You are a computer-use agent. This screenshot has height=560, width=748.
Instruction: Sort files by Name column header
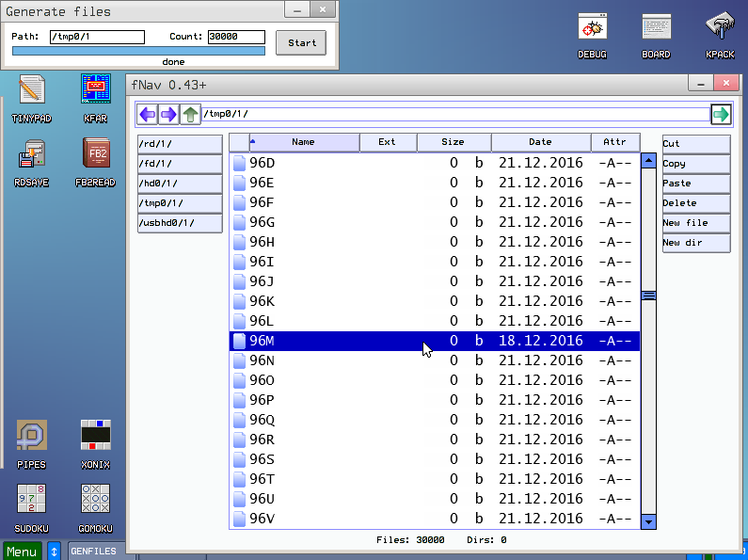coord(303,142)
